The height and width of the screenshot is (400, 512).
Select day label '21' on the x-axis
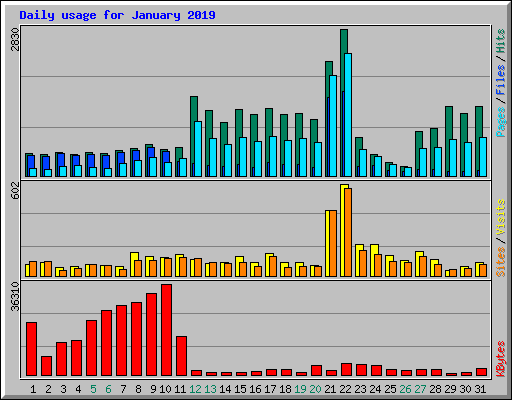click(331, 389)
